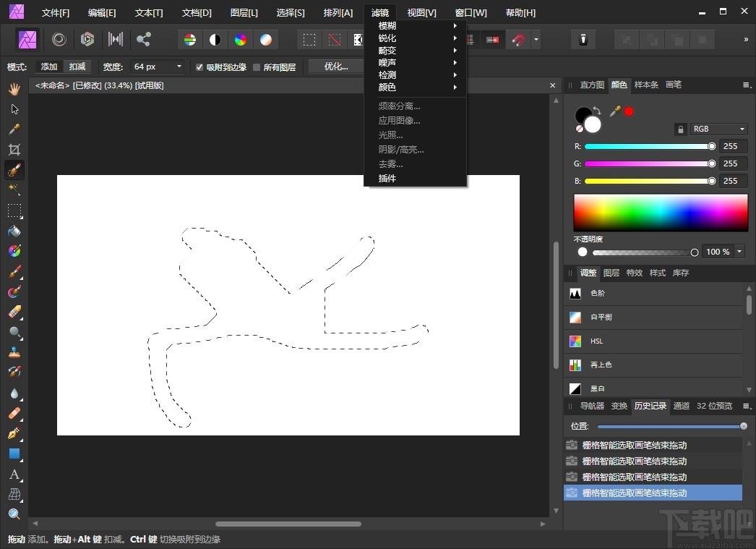The width and height of the screenshot is (756, 549).
Task: Open the snapping options dropdown arrow
Action: coord(536,40)
